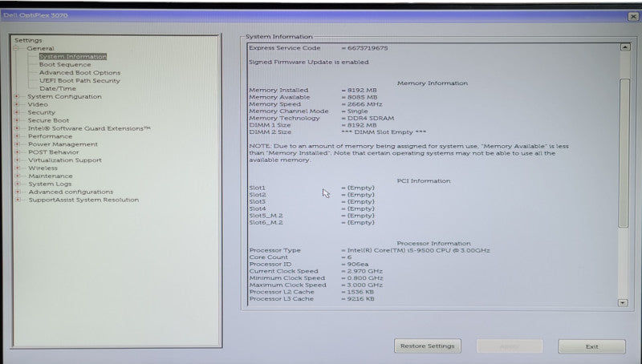The image size is (642, 364).
Task: Close the BIOS setup window
Action: (633, 16)
